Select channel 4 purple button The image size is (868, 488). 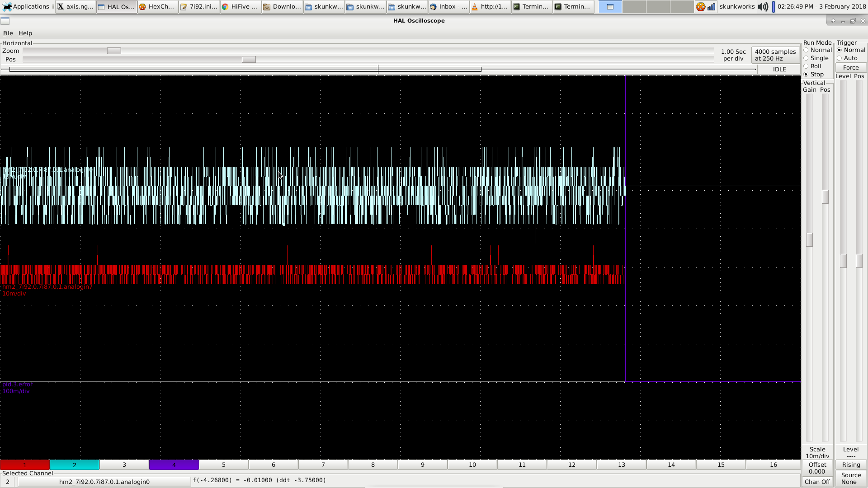(x=174, y=465)
